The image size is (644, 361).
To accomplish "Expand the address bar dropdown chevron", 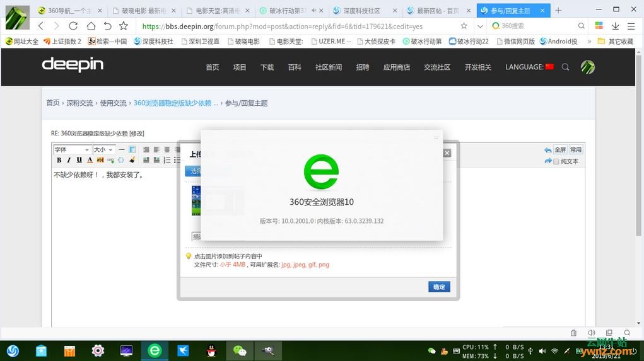I will pyautogui.click(x=480, y=26).
